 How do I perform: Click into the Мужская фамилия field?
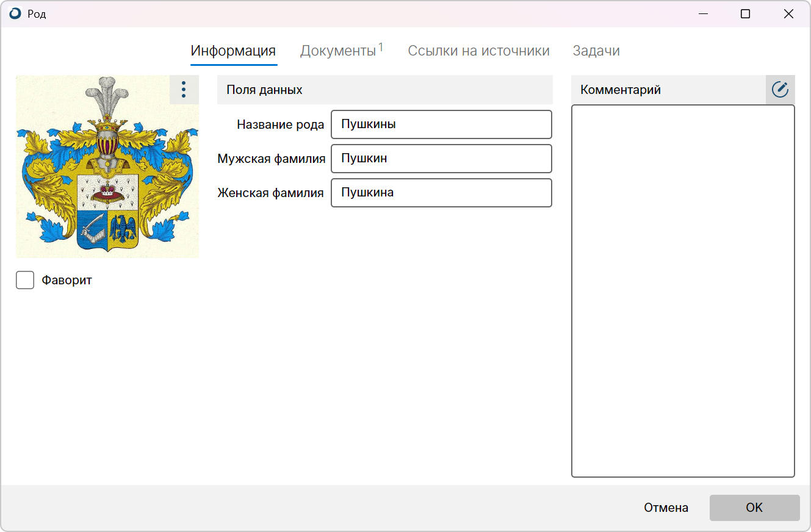pos(441,159)
